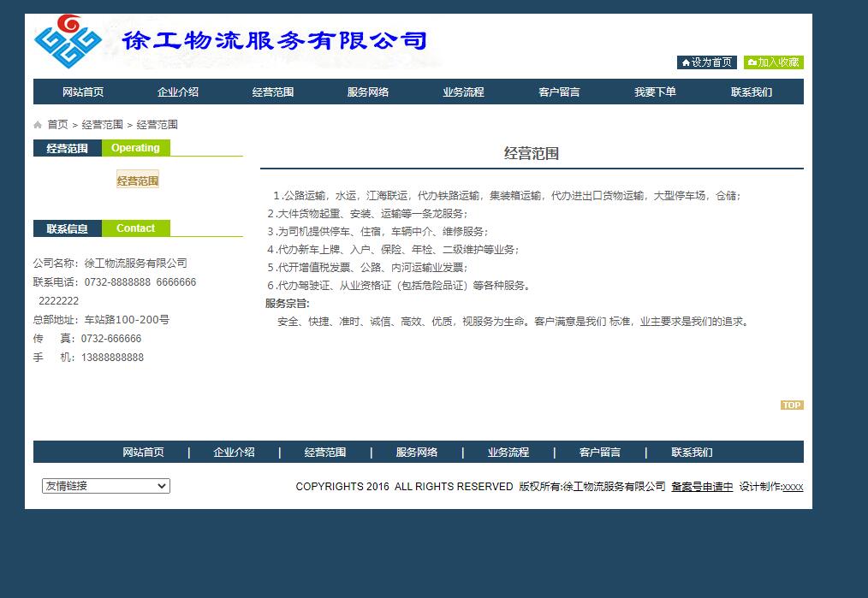This screenshot has width=868, height=598.
Task: Click the home icon in the breadcrumb
Action: pos(38,124)
